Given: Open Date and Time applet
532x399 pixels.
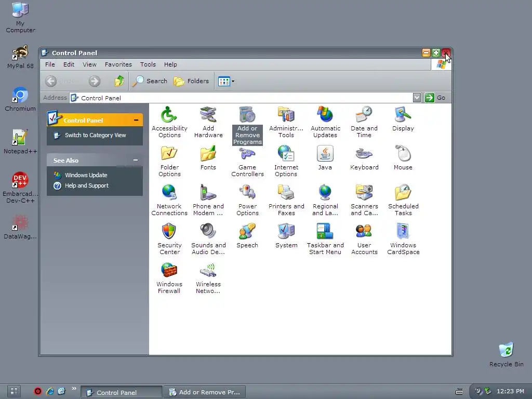Looking at the screenshot, I should [364, 122].
